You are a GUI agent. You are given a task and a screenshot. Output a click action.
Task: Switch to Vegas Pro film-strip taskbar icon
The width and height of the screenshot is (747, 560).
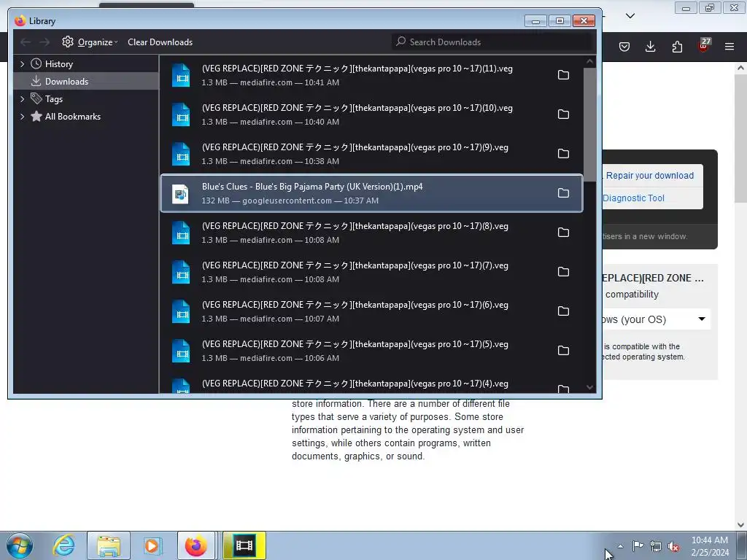244,545
